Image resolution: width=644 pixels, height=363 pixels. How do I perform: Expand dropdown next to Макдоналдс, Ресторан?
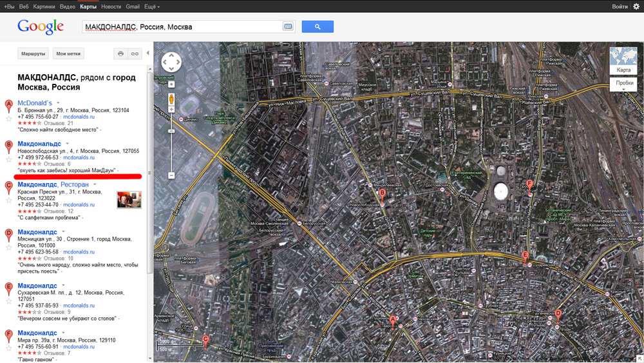coord(95,184)
